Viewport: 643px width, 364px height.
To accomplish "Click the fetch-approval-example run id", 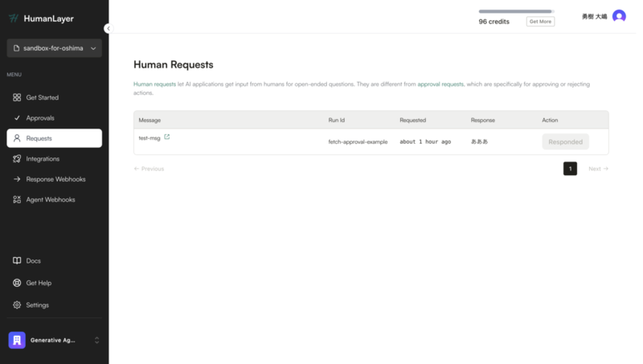I will click(358, 142).
